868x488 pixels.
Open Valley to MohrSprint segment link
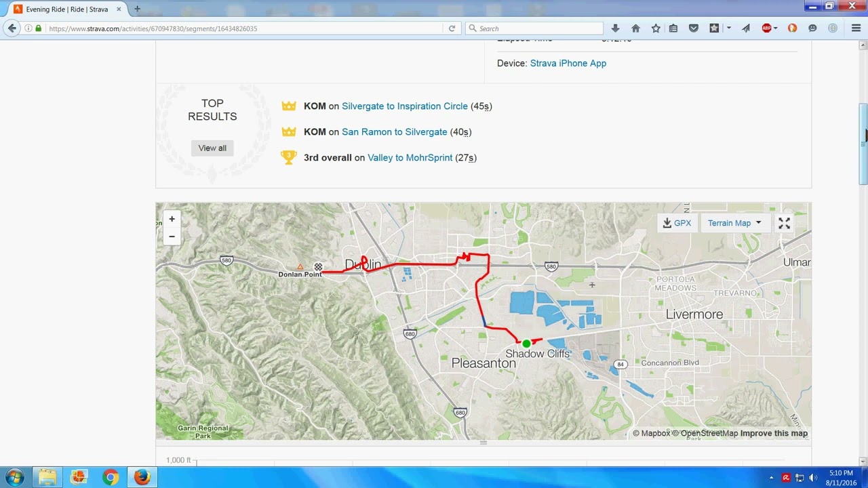[x=410, y=158]
